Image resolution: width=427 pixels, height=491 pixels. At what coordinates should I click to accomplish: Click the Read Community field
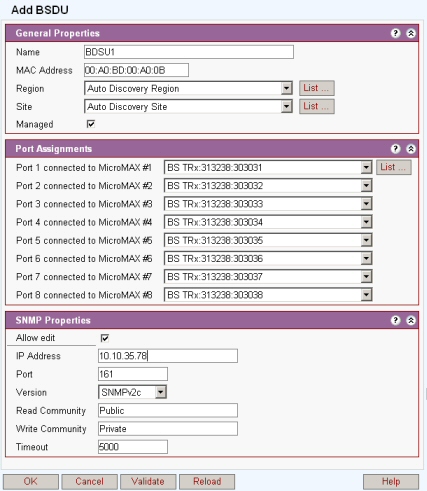pos(168,410)
